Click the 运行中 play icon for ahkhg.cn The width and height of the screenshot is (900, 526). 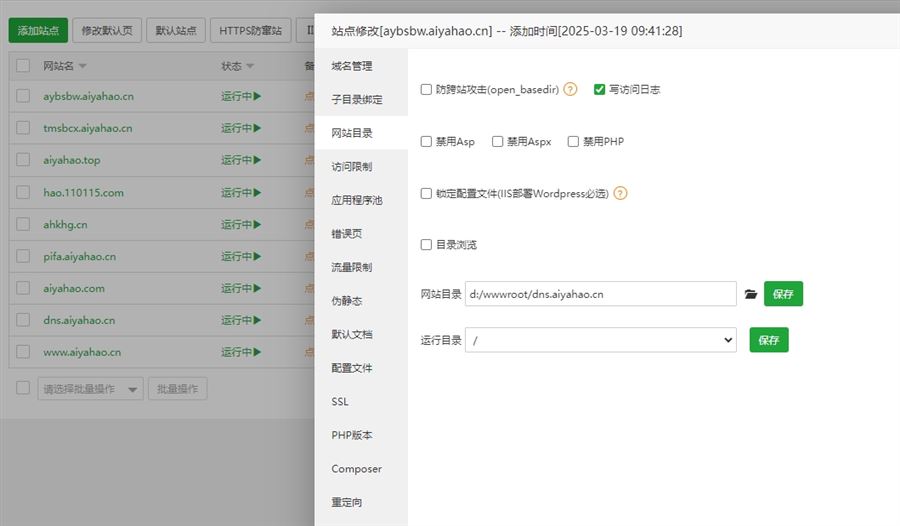click(257, 224)
